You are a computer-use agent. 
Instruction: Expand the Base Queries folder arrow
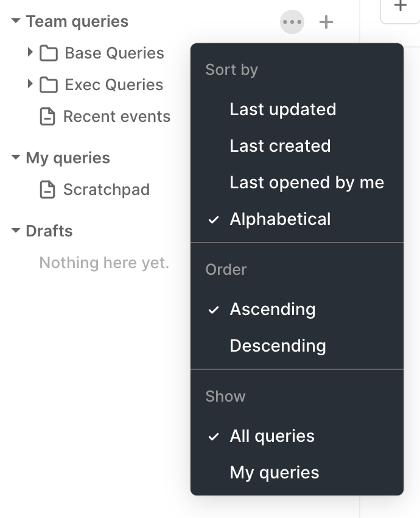[x=30, y=52]
